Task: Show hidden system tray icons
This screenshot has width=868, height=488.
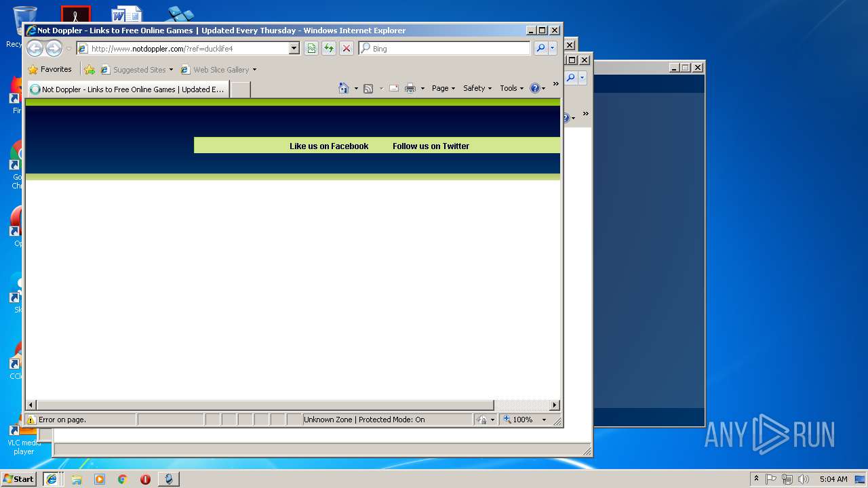Action: (x=756, y=479)
